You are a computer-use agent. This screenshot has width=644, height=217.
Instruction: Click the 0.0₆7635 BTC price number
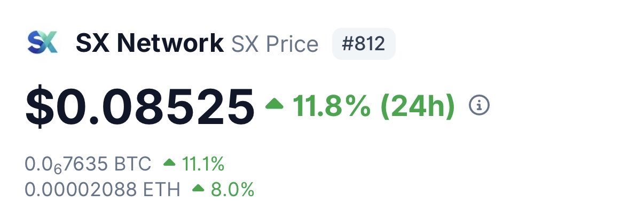coord(67,164)
